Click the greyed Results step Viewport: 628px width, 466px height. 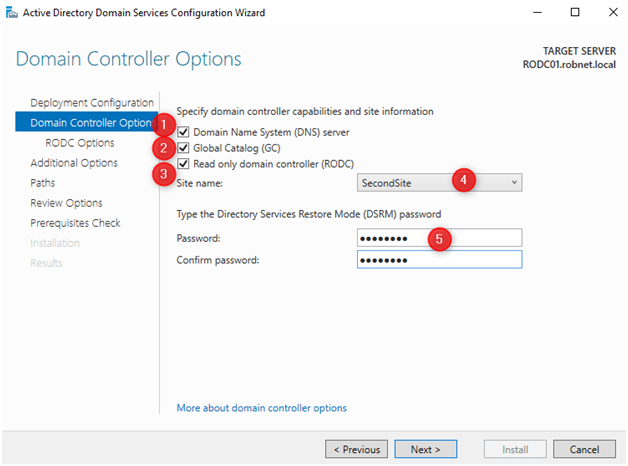point(46,263)
